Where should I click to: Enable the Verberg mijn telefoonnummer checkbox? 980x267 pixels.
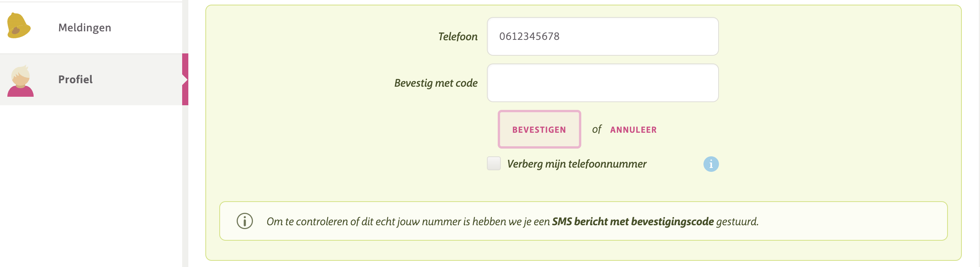494,164
